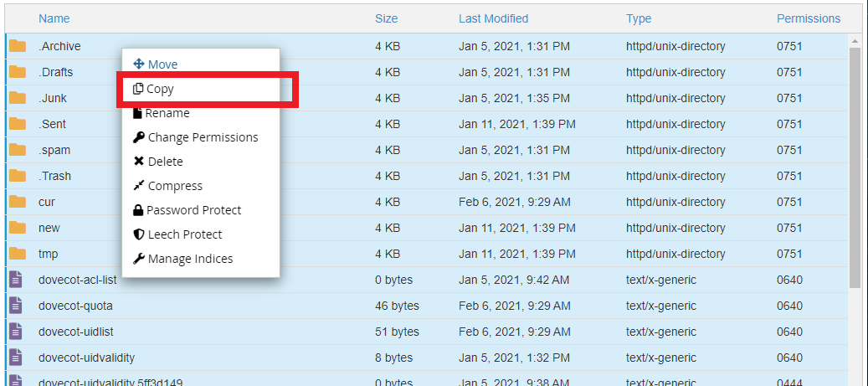868x386 pixels.
Task: Click the httpd/unix-directory type of tmp
Action: tap(675, 255)
